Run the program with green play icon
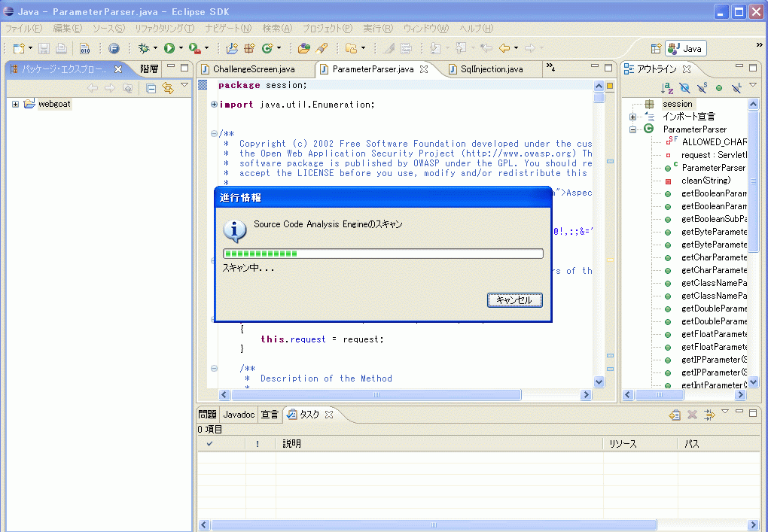 click(169, 48)
